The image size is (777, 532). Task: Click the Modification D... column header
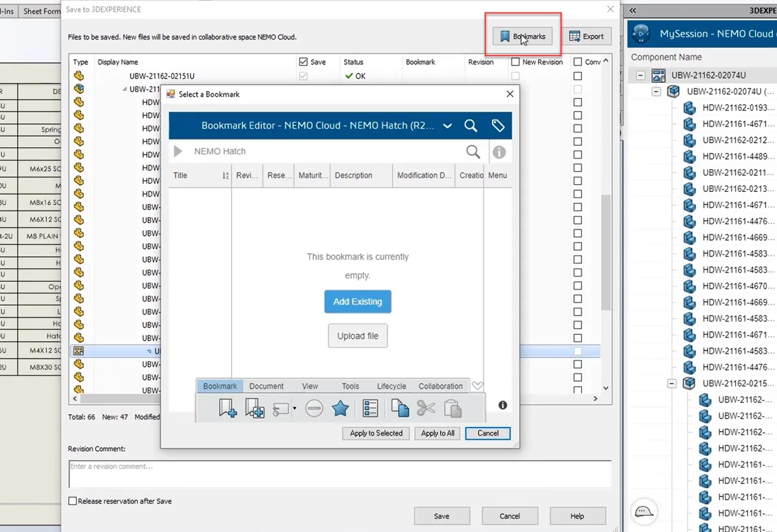pos(424,176)
